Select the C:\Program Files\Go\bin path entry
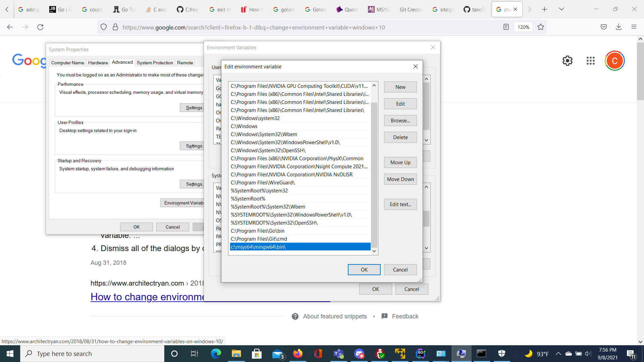The image size is (644, 362). coord(258,231)
